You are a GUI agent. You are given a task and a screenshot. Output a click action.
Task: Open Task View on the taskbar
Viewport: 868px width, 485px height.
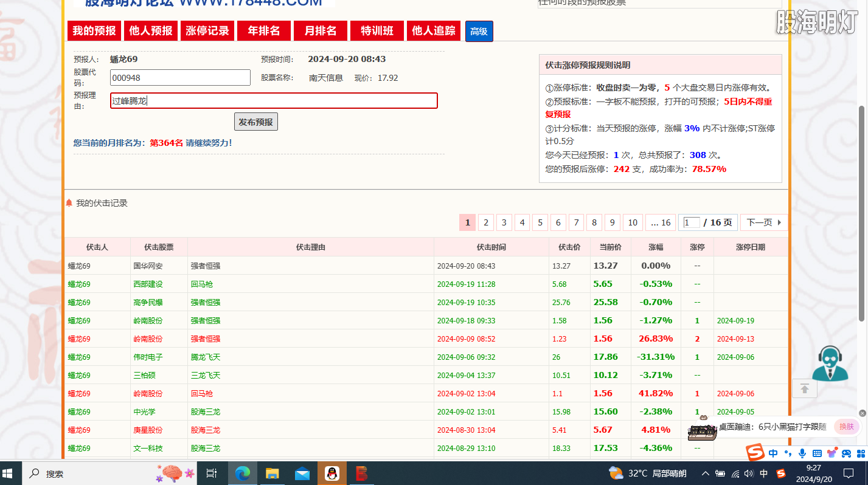212,473
